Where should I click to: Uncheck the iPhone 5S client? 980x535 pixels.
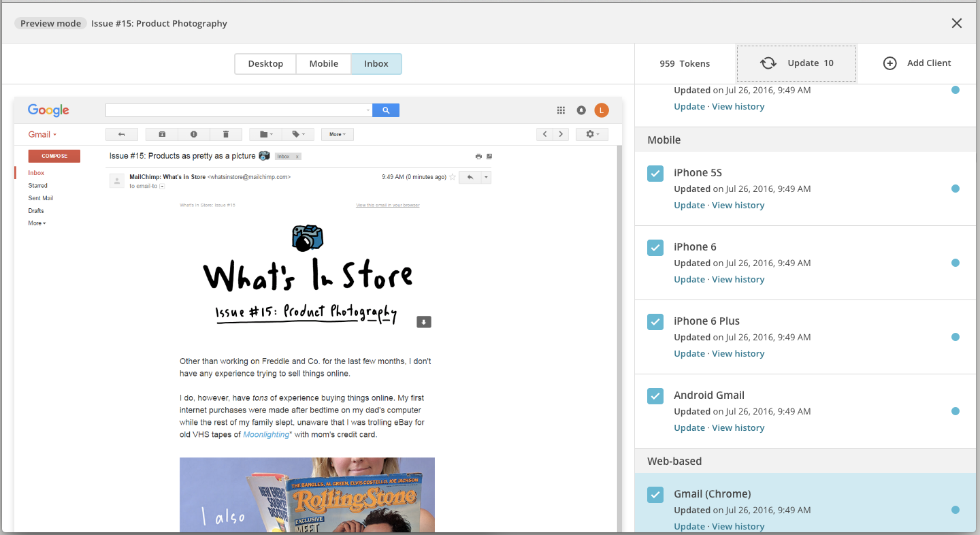pos(655,173)
